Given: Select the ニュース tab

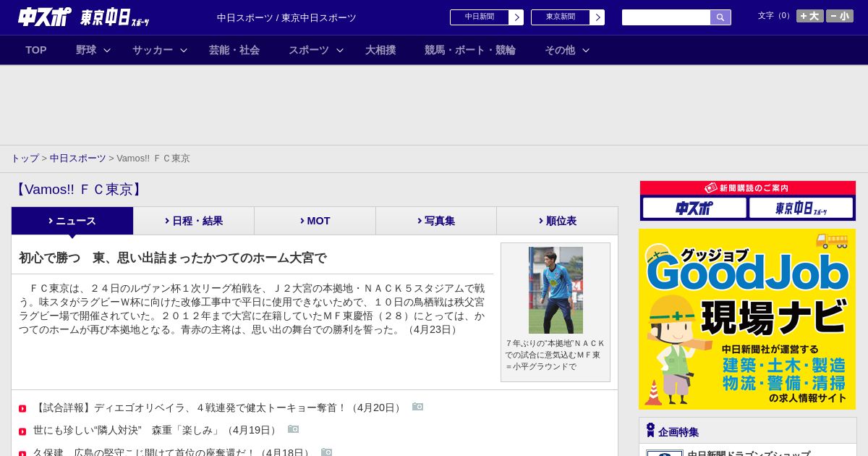Looking at the screenshot, I should [72, 221].
